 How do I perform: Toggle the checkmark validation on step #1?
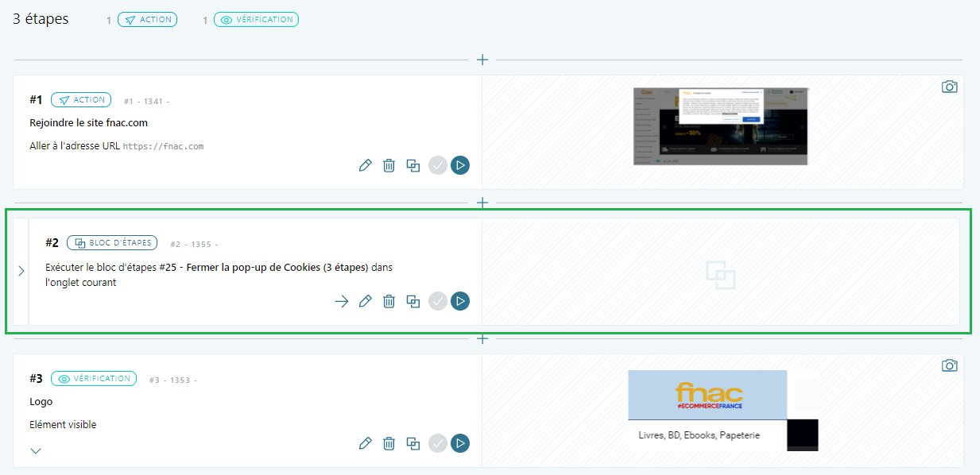click(x=437, y=165)
